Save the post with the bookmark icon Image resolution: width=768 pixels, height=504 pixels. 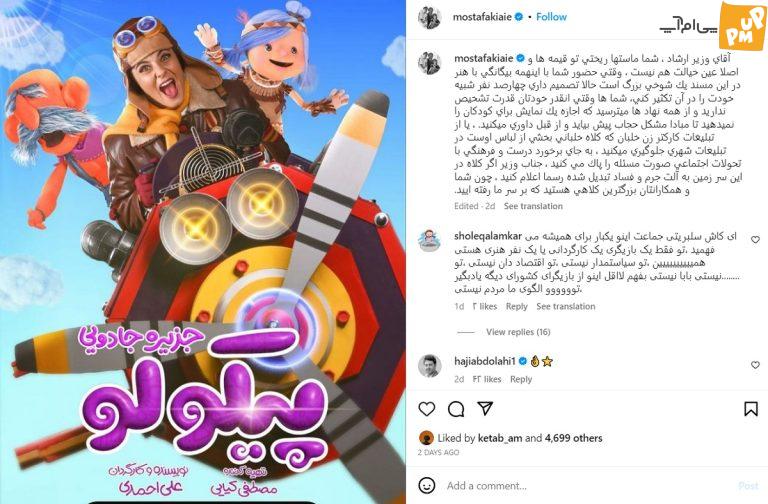click(751, 409)
